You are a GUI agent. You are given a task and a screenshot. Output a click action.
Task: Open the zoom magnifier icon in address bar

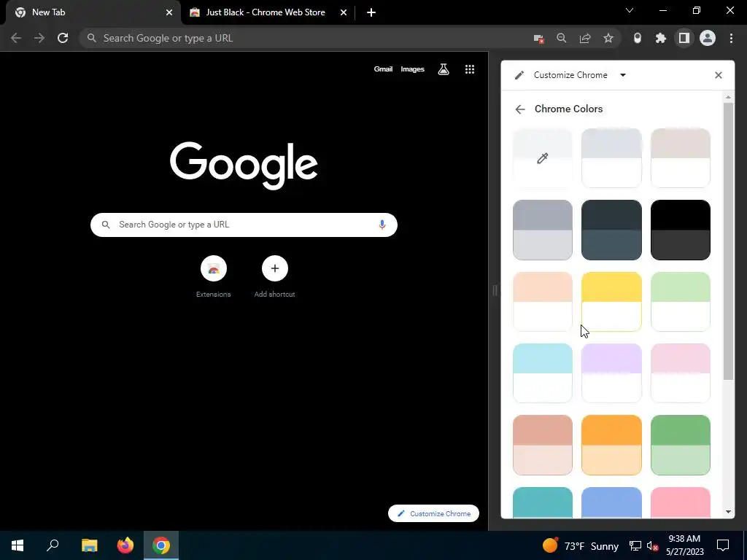562,38
